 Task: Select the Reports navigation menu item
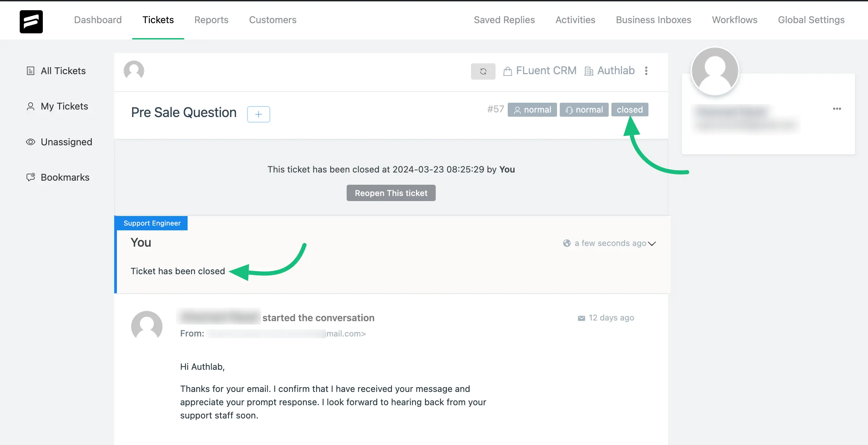tap(211, 19)
